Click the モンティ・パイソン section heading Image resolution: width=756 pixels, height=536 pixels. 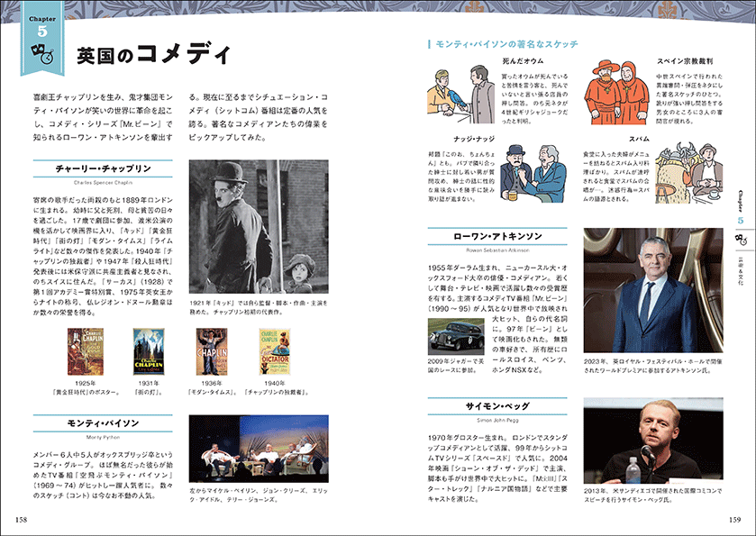pos(104,423)
